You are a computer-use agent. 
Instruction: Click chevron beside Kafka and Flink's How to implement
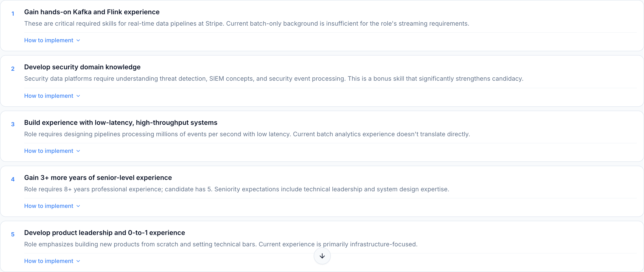pyautogui.click(x=78, y=40)
